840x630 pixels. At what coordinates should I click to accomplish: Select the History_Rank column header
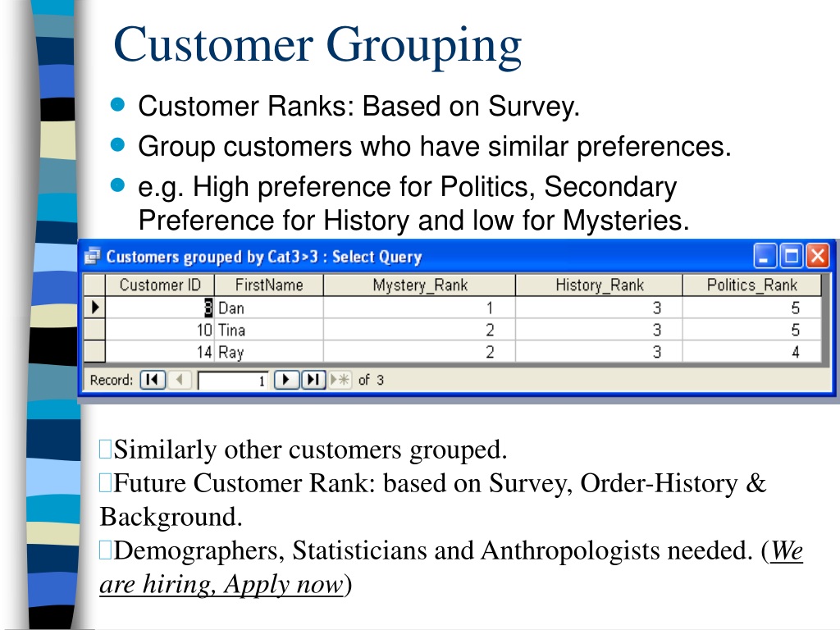(x=599, y=285)
